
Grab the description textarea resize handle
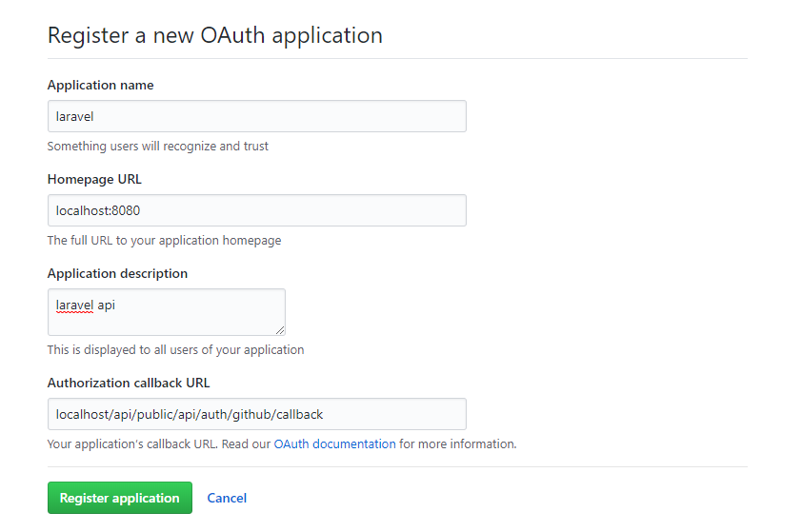280,330
